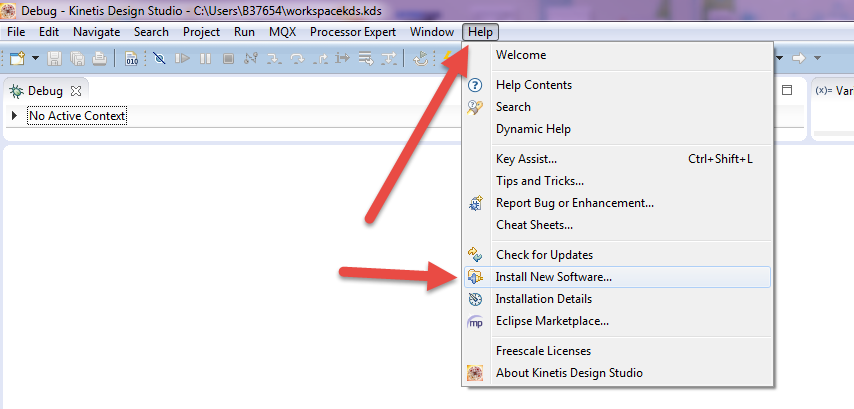Choose Key Assist... menu item
This screenshot has width=854, height=409.
[617, 159]
